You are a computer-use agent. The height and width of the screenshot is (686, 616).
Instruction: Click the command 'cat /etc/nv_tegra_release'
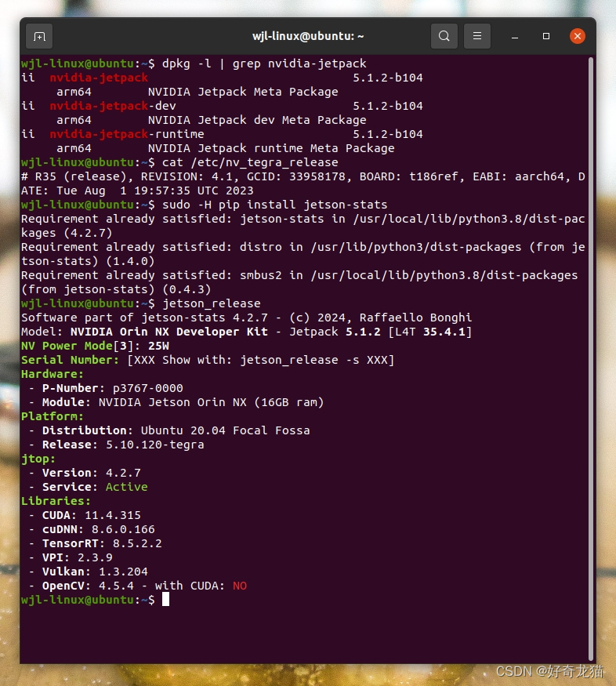click(250, 162)
